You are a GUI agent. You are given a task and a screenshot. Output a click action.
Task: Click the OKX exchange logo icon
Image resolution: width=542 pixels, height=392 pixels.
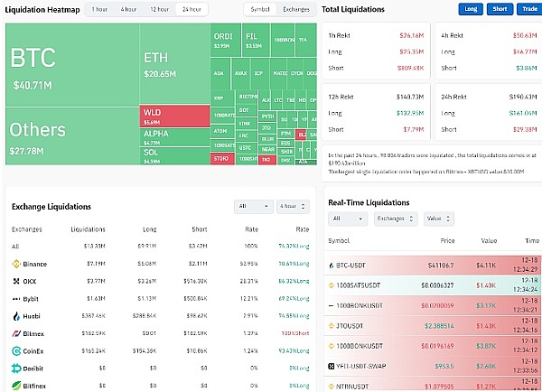coord(16,281)
